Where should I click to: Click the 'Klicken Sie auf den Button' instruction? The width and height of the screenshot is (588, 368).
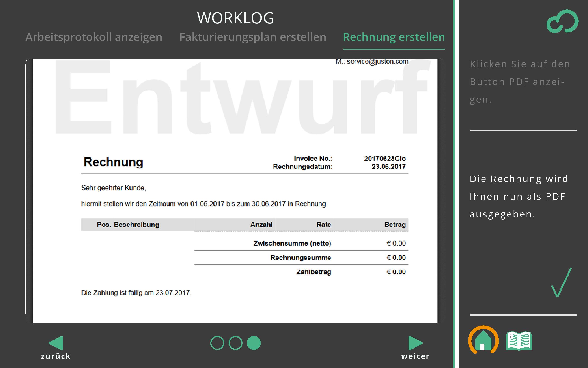coord(520,81)
